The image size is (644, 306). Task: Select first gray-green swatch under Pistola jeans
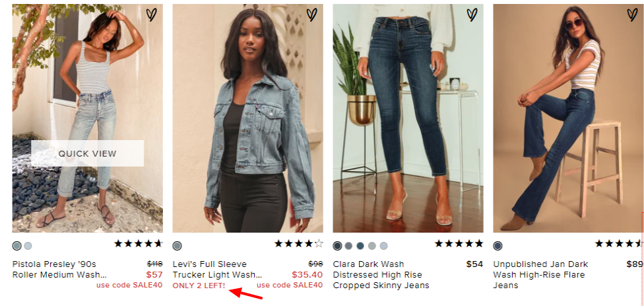pyautogui.click(x=17, y=246)
